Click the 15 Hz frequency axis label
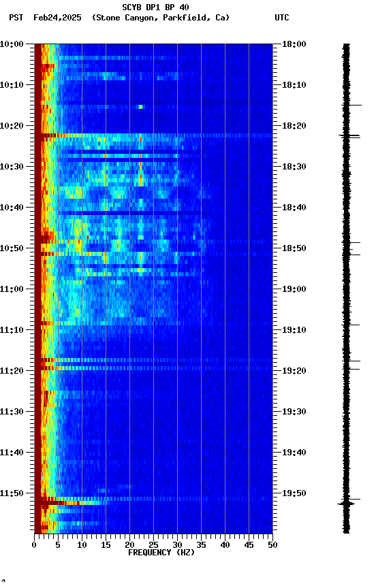 click(x=106, y=545)
